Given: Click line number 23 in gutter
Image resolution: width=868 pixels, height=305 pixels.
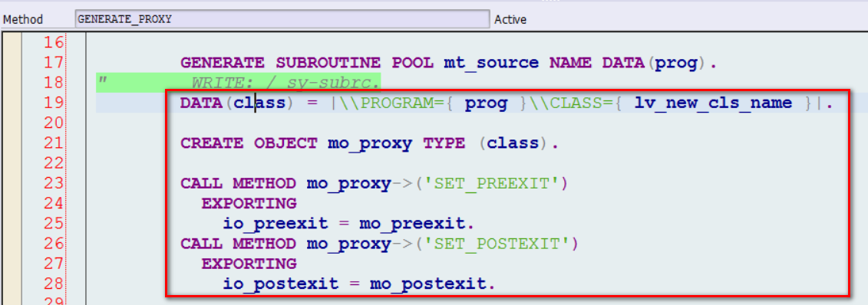Looking at the screenshot, I should point(53,183).
